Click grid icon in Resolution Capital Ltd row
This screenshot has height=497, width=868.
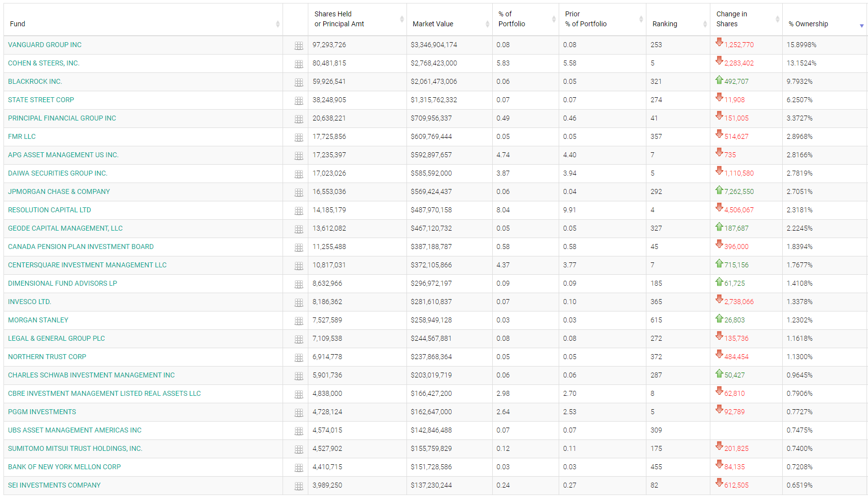[298, 211]
